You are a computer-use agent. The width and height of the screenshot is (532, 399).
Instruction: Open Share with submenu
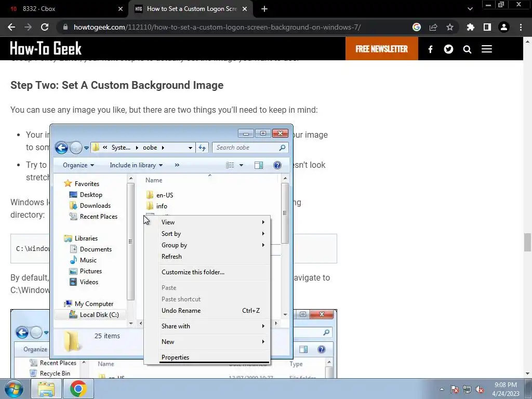click(215, 326)
